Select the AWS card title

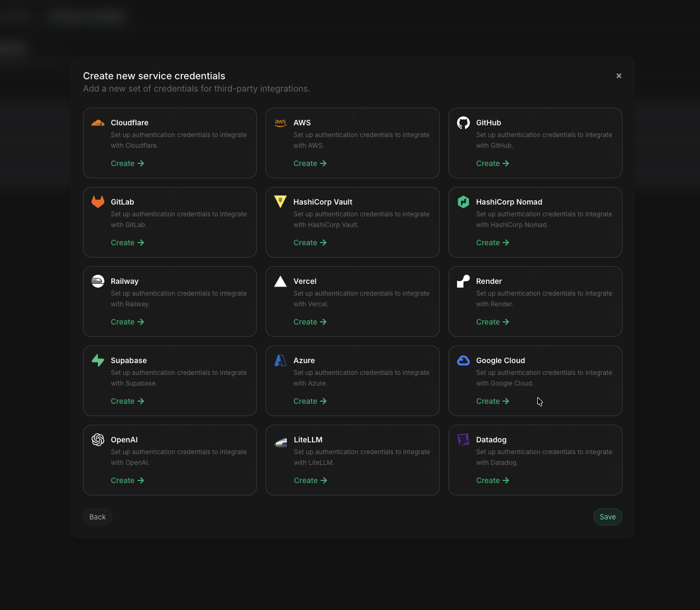click(x=302, y=123)
